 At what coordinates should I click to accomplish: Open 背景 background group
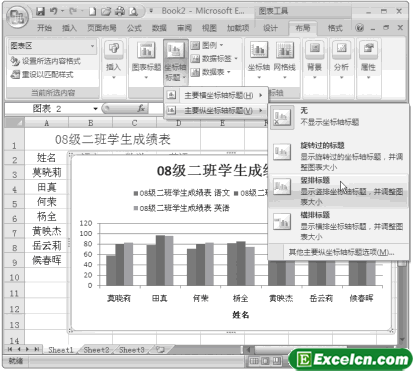coord(315,61)
